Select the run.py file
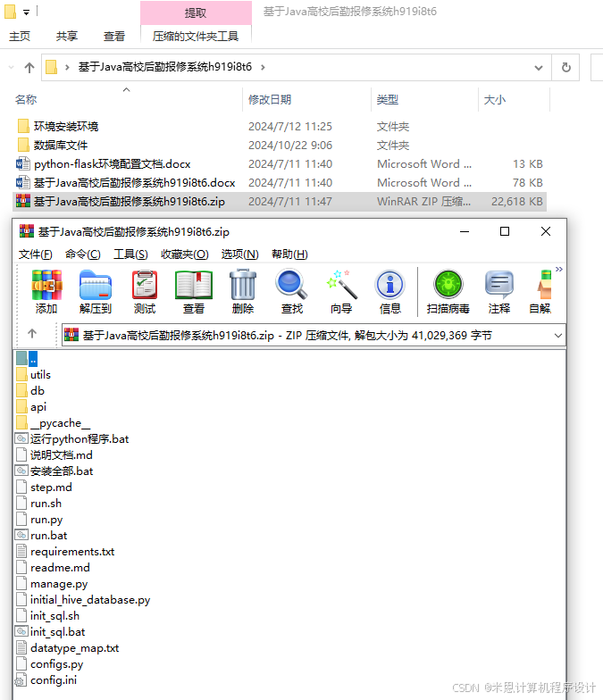The image size is (603, 700). pyautogui.click(x=39, y=520)
